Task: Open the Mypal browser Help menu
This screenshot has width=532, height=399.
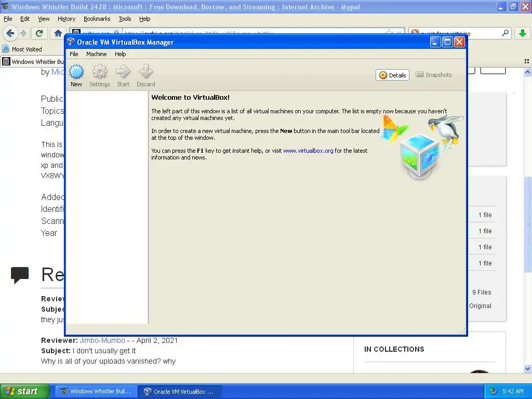Action: (x=144, y=19)
